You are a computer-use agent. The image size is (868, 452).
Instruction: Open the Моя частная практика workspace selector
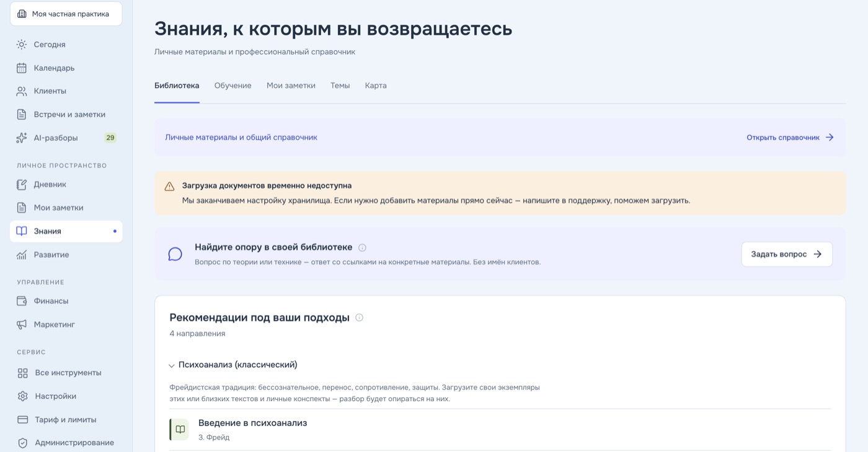(x=66, y=14)
